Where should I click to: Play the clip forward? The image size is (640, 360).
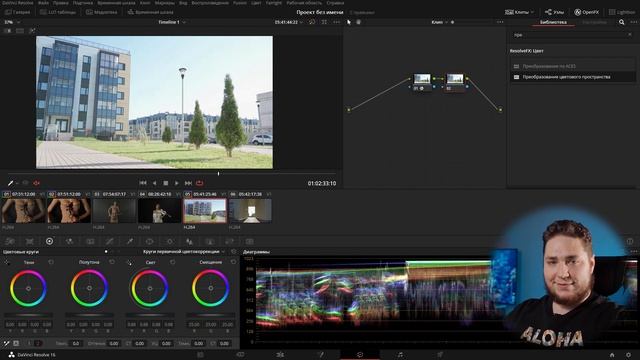[x=177, y=183]
